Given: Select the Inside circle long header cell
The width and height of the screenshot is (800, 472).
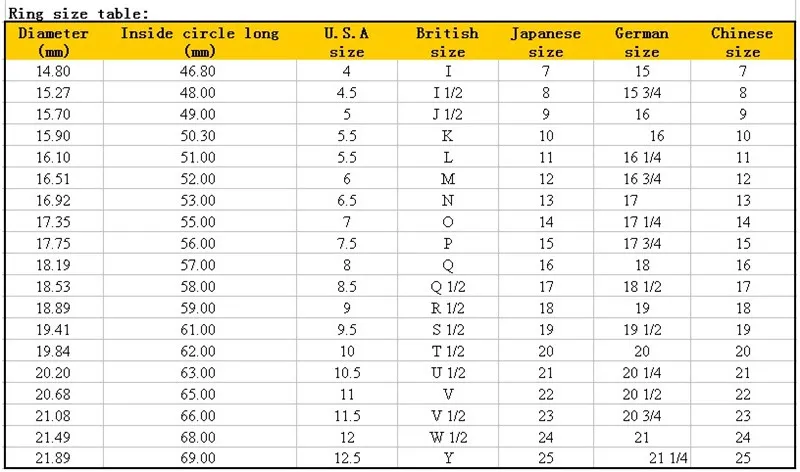Looking at the screenshot, I should 199,42.
